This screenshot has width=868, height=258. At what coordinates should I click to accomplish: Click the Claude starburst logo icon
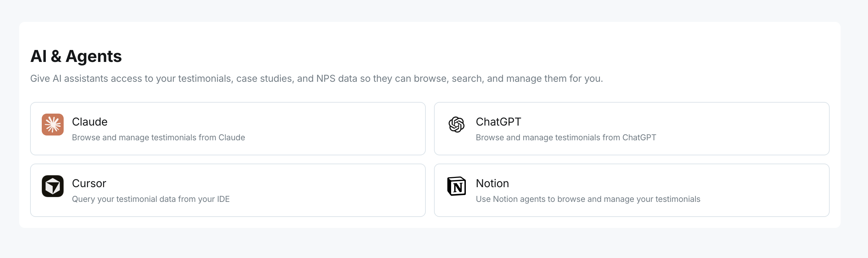coord(53,125)
